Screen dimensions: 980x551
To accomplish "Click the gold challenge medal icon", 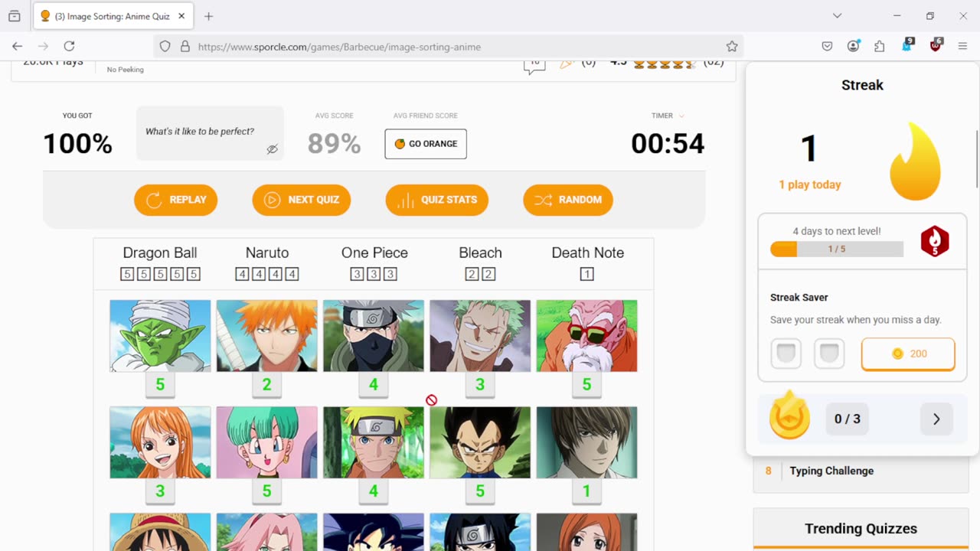I will [789, 416].
